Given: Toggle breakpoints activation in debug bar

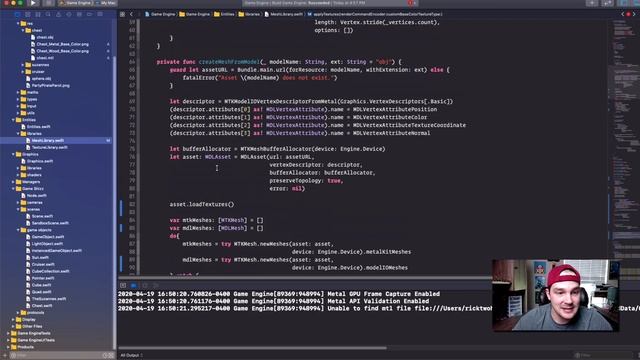Looking at the screenshot, I should (133, 285).
